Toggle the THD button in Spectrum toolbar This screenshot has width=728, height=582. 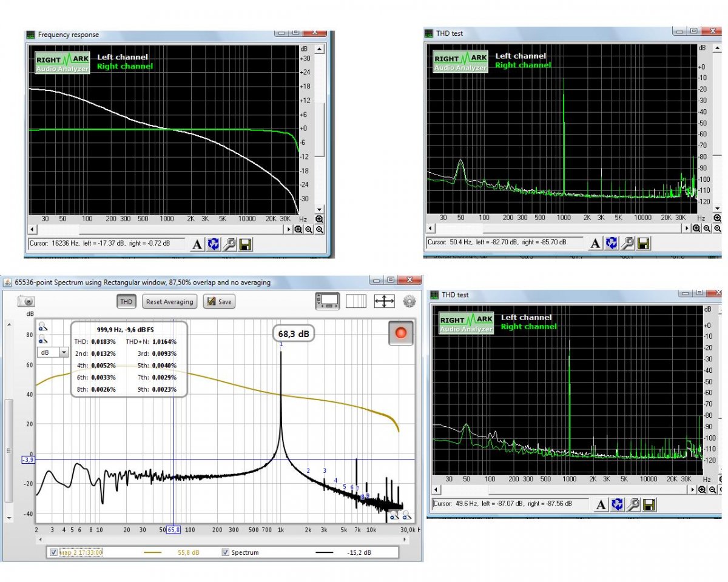(x=126, y=301)
